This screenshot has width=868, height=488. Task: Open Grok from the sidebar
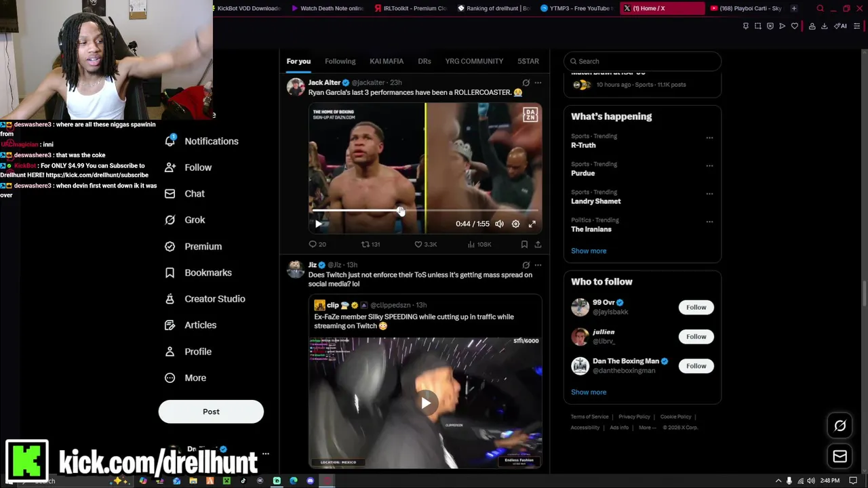click(x=185, y=220)
